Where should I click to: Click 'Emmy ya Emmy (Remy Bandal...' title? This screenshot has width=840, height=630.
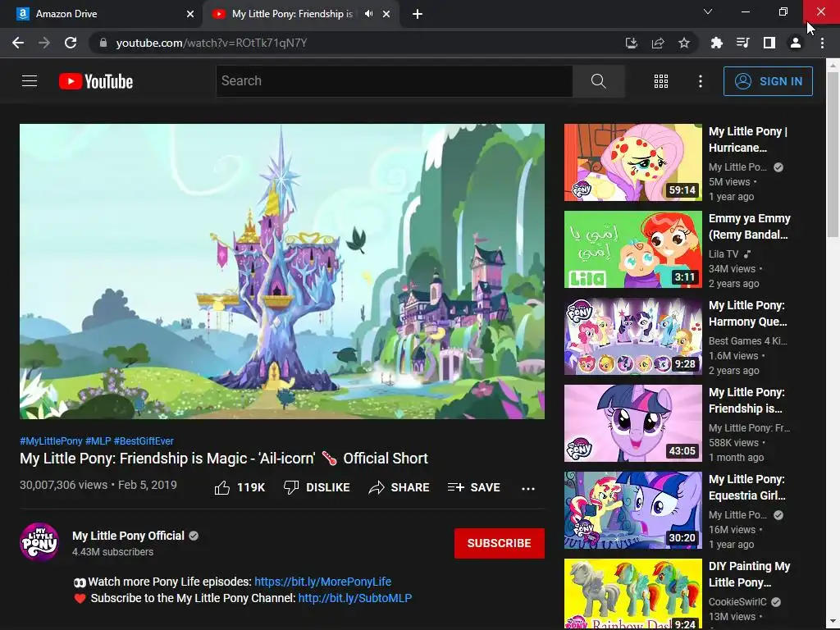750,226
